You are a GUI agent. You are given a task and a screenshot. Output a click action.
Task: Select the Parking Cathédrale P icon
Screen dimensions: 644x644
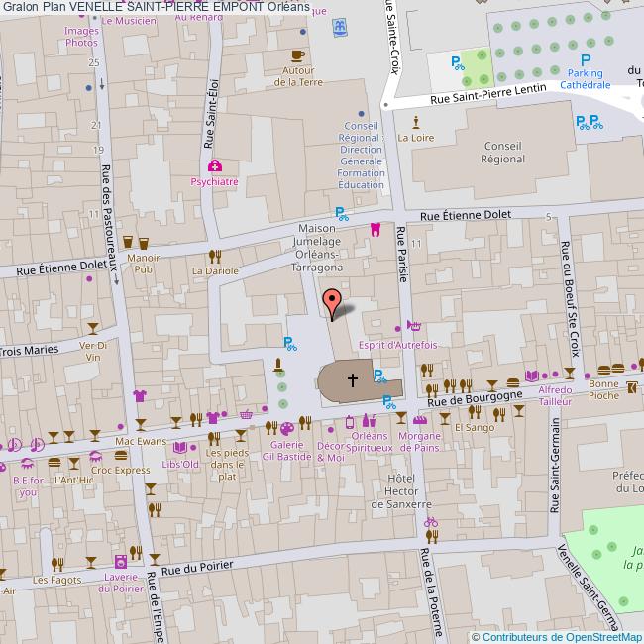[x=585, y=60]
